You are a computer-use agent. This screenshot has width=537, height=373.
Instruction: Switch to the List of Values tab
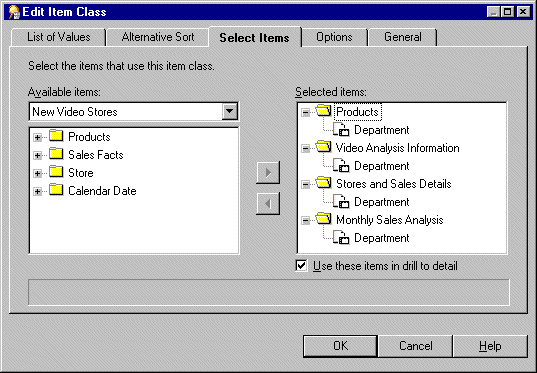(x=59, y=37)
